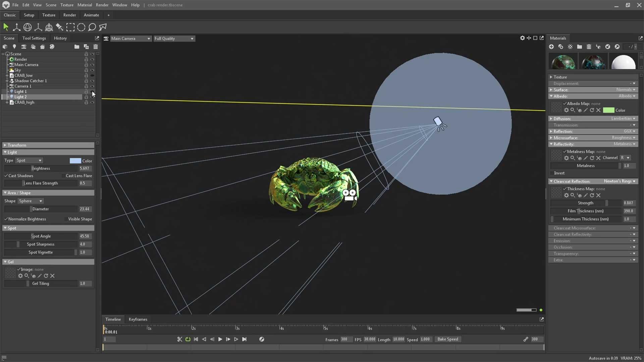644x362 pixels.
Task: Toggle visibility of Sky object
Action: [92, 70]
